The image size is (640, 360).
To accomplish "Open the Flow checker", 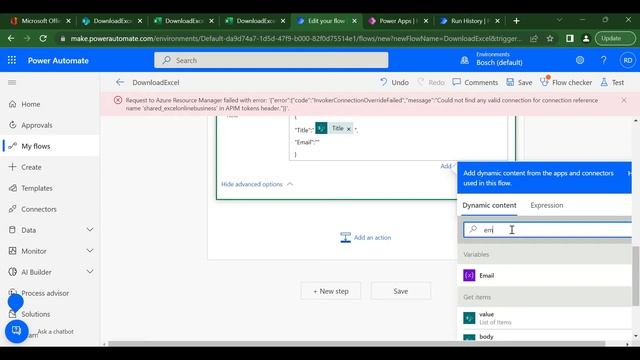I will coord(566,82).
